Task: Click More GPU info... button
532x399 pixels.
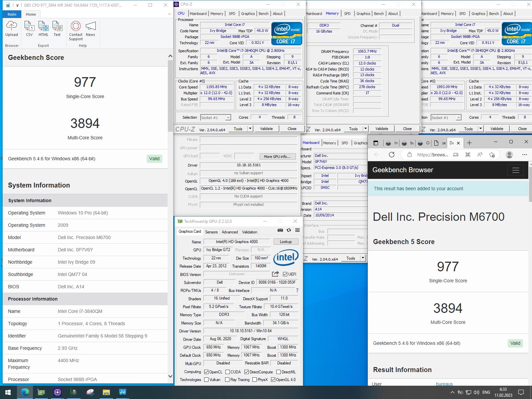Action: [x=277, y=156]
